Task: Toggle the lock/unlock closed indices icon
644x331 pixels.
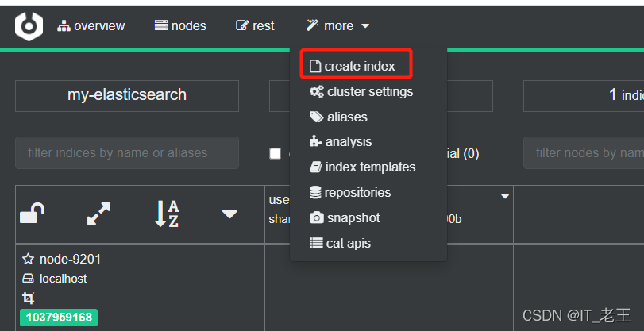Action: click(32, 213)
